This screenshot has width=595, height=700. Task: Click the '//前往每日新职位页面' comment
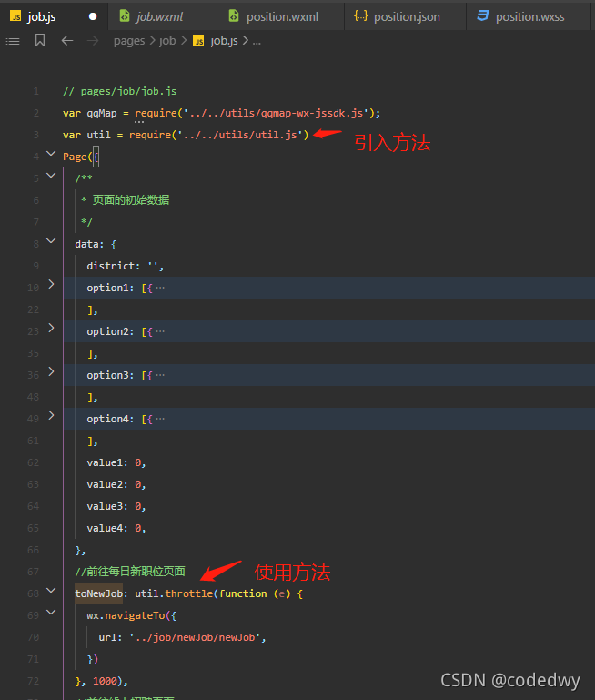click(130, 572)
